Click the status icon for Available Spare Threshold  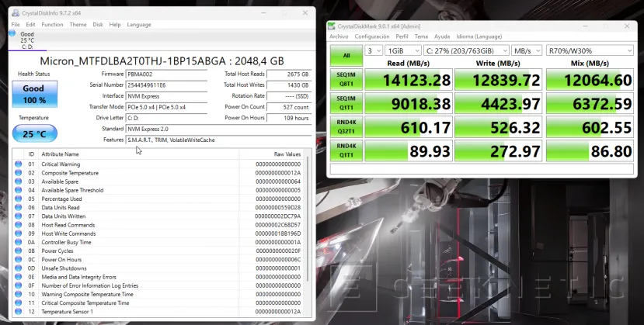tap(18, 190)
